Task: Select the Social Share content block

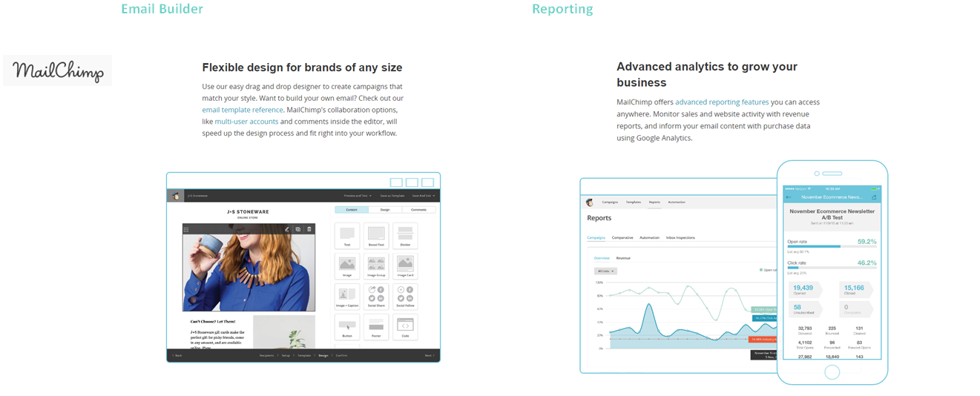Action: [x=376, y=297]
